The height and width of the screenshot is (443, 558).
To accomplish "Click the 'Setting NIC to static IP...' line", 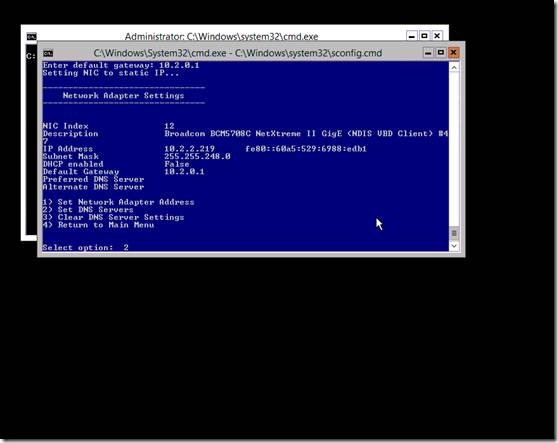I will [111, 73].
